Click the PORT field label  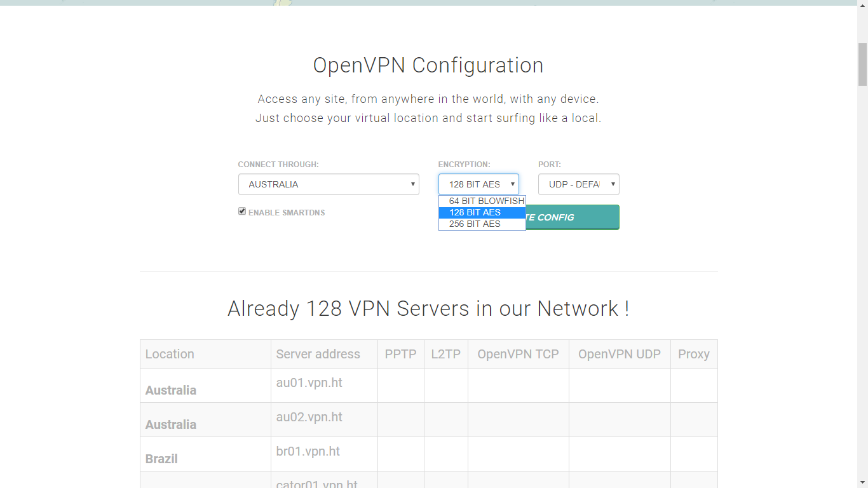tap(550, 165)
